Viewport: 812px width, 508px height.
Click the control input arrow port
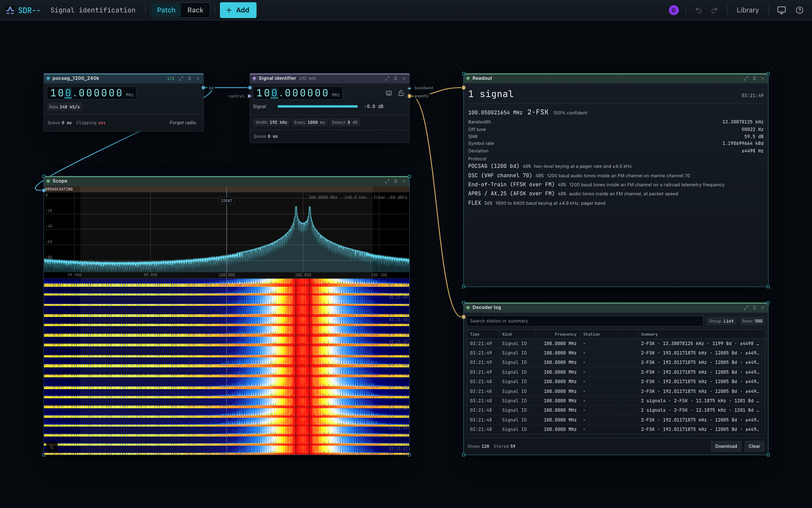[x=250, y=96]
